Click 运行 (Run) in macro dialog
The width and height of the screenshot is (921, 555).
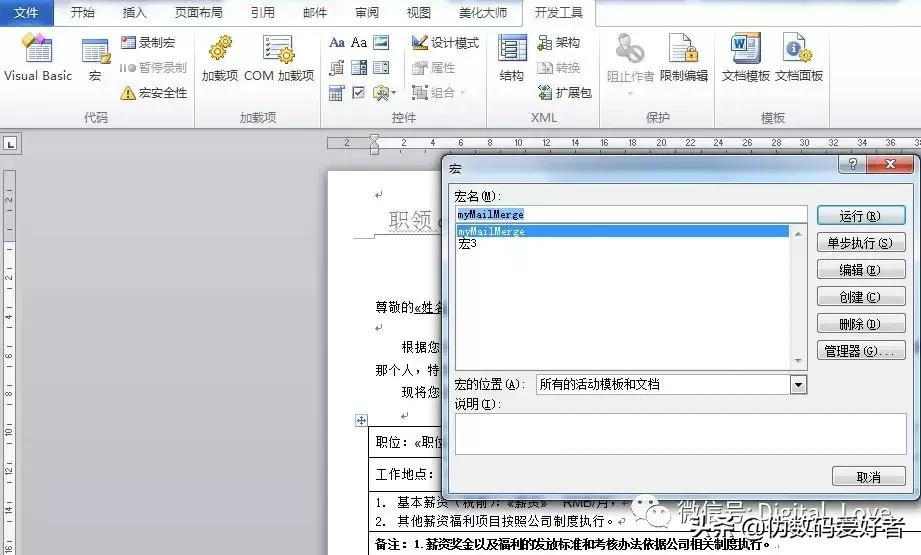(861, 216)
